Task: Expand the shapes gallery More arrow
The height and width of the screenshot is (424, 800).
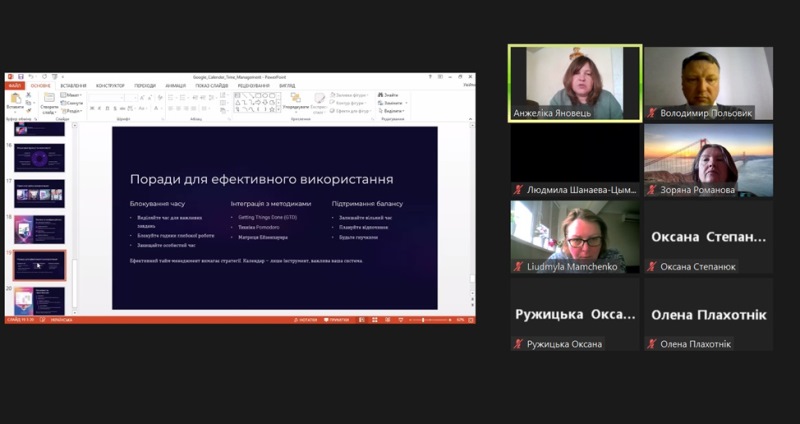Action: tap(279, 109)
